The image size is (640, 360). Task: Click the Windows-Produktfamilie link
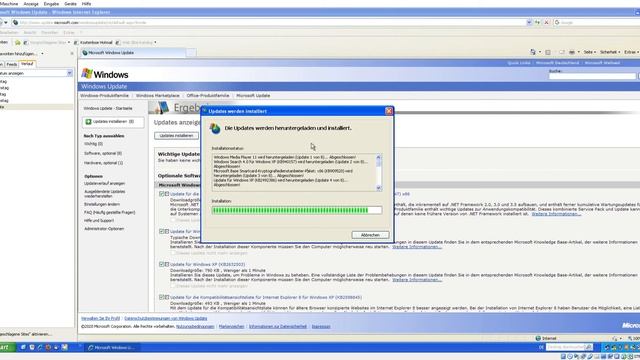(x=104, y=96)
